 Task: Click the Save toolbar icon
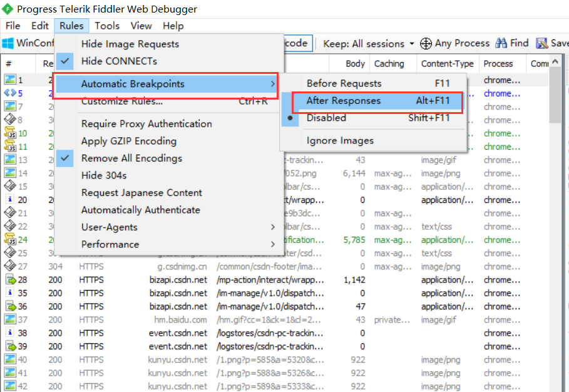(x=542, y=43)
